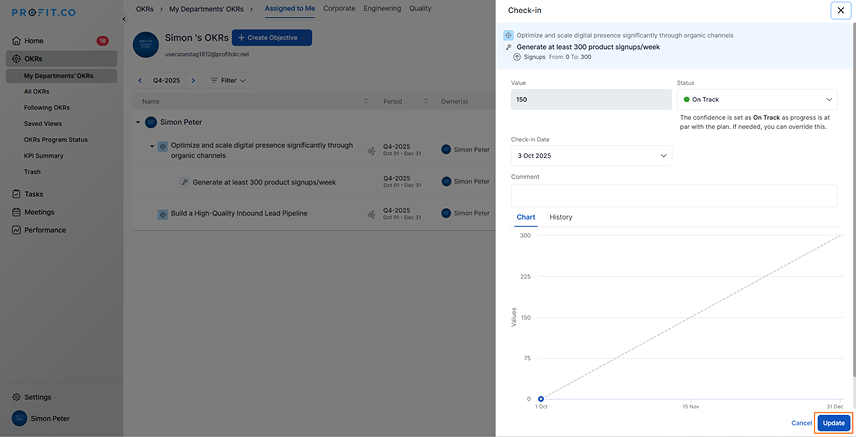The width and height of the screenshot is (856, 437).
Task: Click the Comment text field
Action: (674, 196)
